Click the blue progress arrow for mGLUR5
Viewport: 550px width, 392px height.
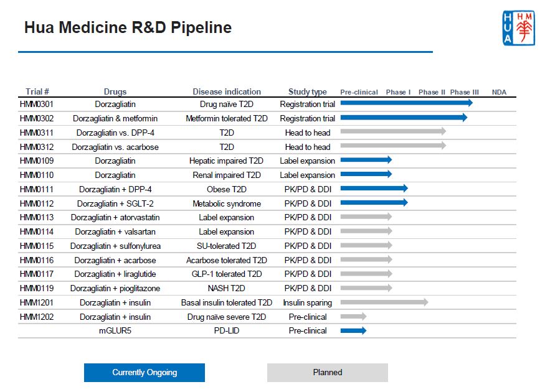point(353,330)
